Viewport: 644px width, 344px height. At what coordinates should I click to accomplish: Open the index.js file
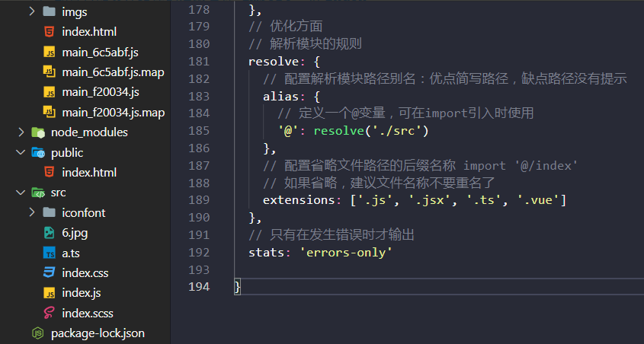pos(82,293)
